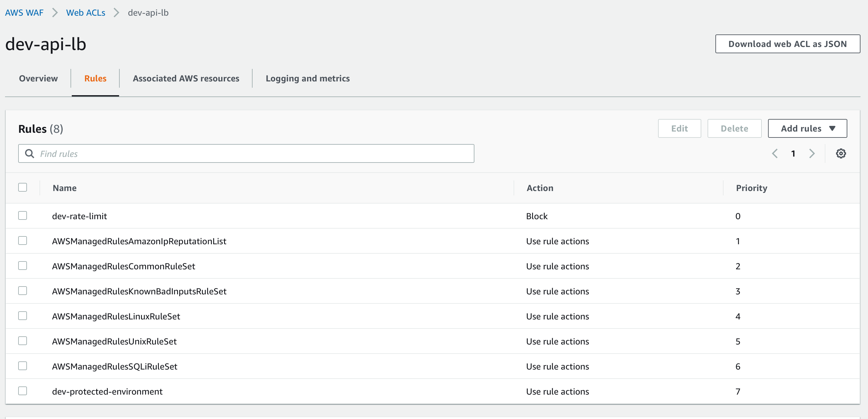
Task: Click AWSManagedRulesAmazonIpReputationList rule name
Action: click(x=139, y=241)
